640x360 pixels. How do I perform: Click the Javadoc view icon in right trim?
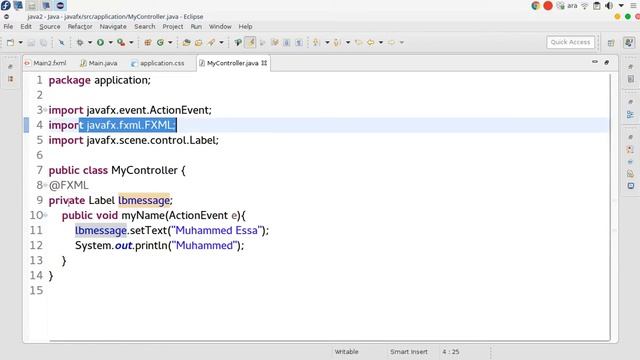coord(631,162)
